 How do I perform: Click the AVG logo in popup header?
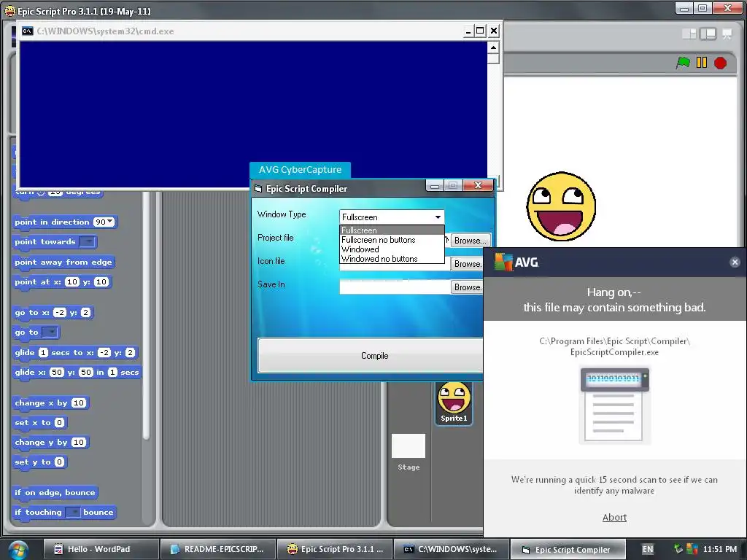coord(516,262)
